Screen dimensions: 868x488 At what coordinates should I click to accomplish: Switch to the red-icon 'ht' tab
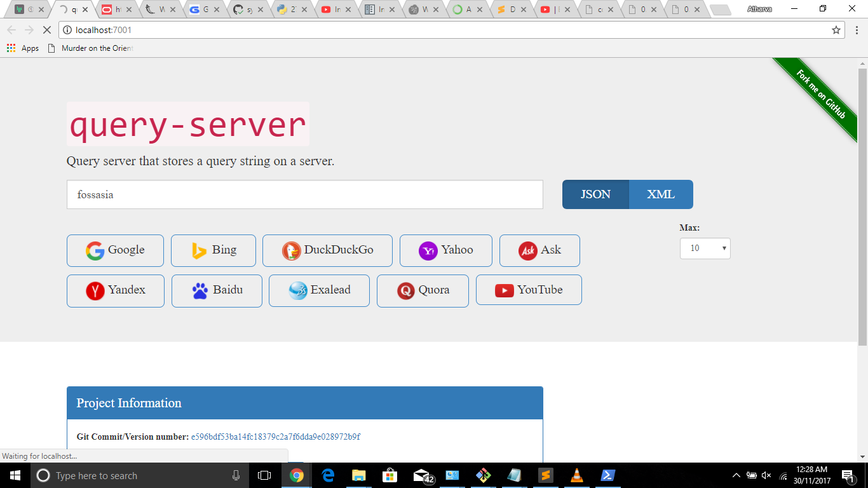click(x=116, y=10)
